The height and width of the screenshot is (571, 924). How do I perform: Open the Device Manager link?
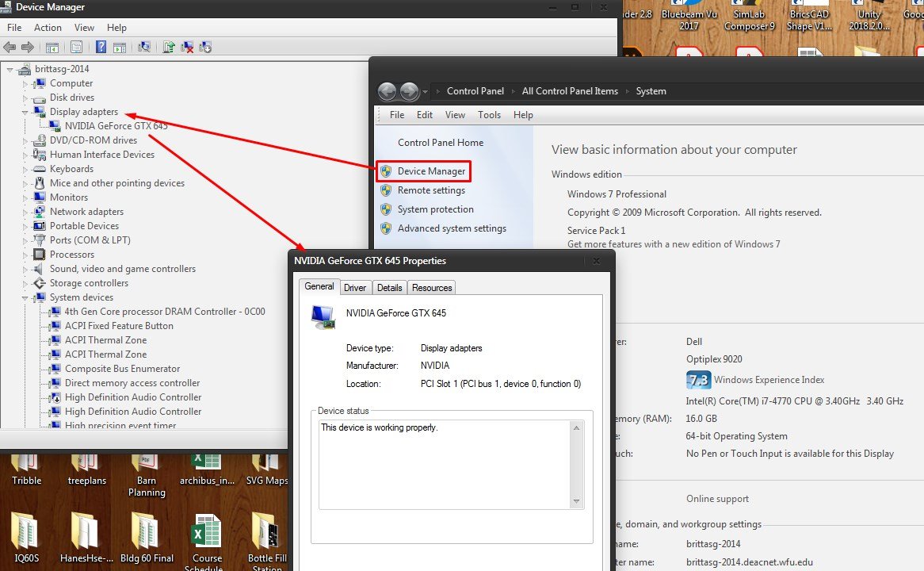(x=431, y=171)
